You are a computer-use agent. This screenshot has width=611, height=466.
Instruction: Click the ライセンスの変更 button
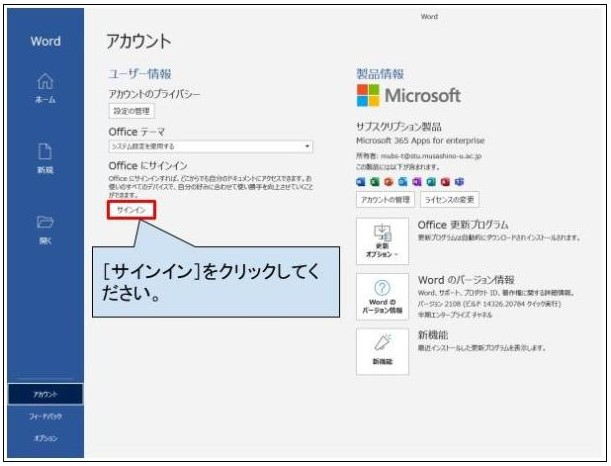(x=449, y=200)
